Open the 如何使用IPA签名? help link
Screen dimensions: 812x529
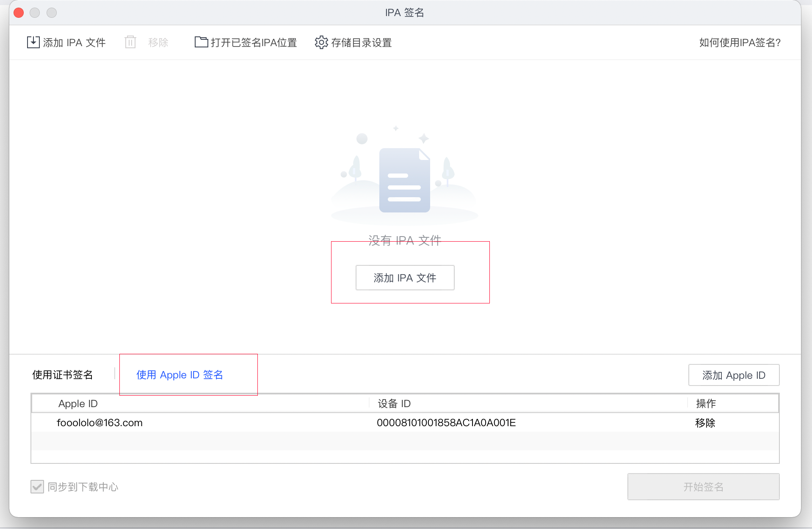[x=740, y=42]
